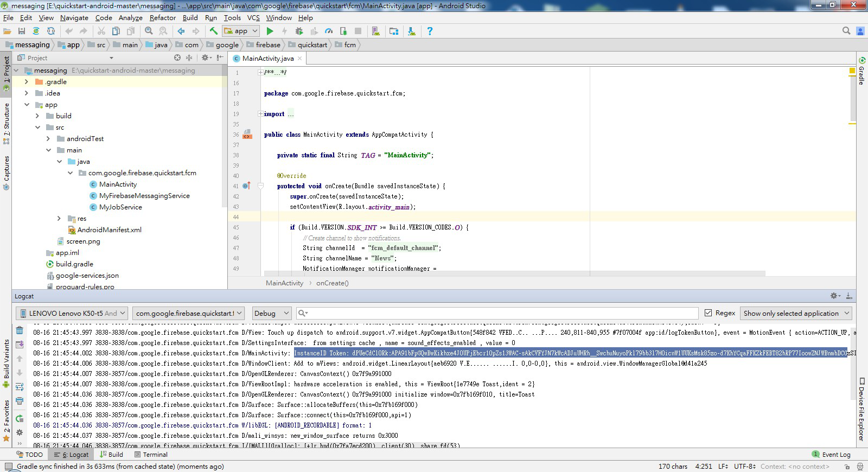Click the quickstart breadcrumb in navigation bar
Screen dimensions: 868x472
pos(312,45)
